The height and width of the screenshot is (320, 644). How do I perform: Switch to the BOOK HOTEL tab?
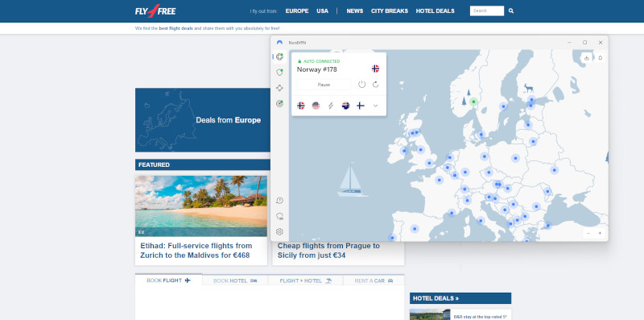coord(235,281)
